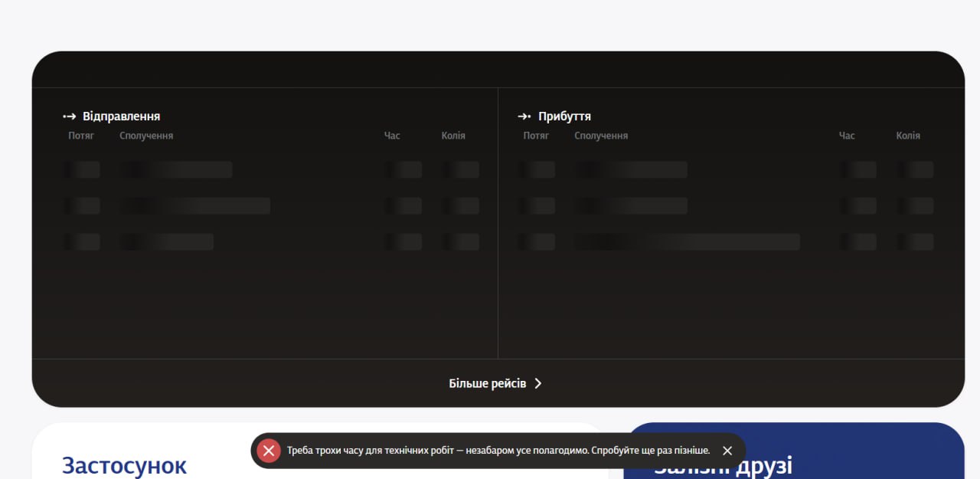980x479 pixels.
Task: Click Колія column header in departures table
Action: click(x=453, y=136)
